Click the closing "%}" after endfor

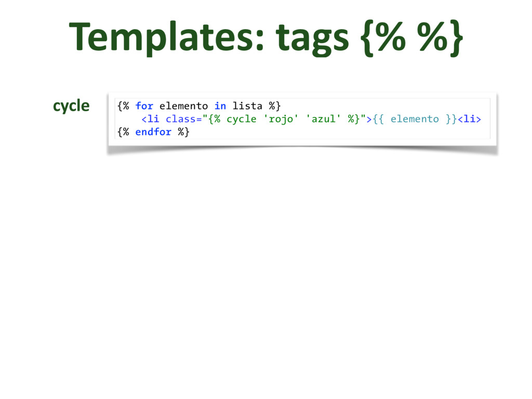click(x=183, y=132)
